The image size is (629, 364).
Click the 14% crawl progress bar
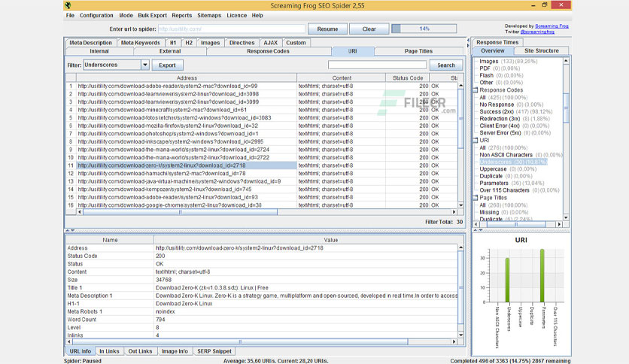pyautogui.click(x=424, y=29)
